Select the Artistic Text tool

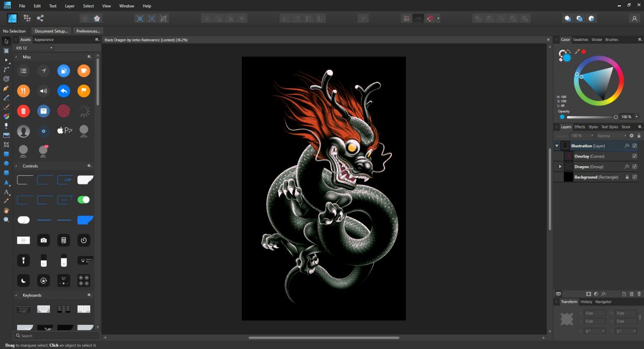pyautogui.click(x=6, y=192)
